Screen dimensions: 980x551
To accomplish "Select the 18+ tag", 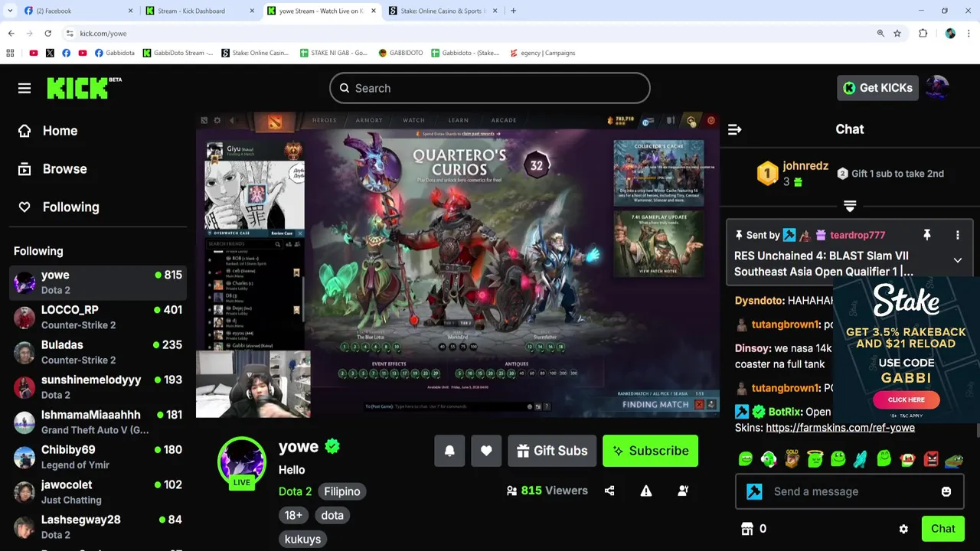I will [x=294, y=515].
